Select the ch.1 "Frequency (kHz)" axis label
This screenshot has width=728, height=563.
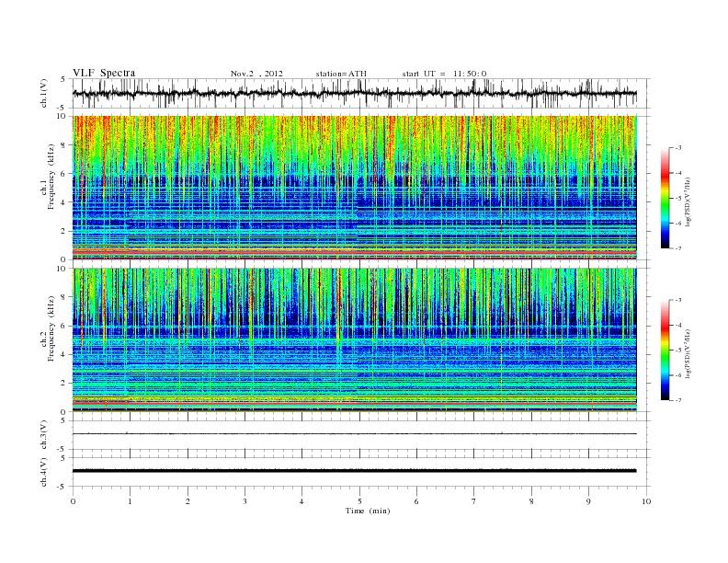click(51, 177)
